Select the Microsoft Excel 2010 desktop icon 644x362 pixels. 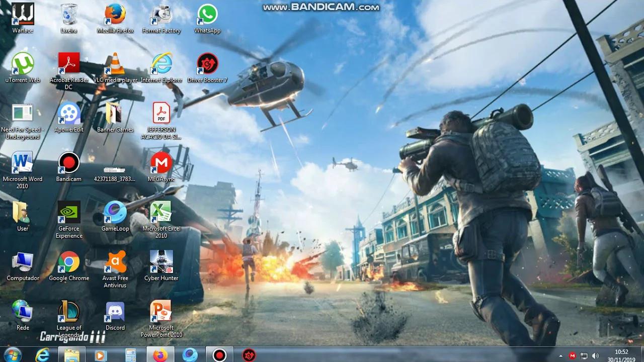pos(161,213)
